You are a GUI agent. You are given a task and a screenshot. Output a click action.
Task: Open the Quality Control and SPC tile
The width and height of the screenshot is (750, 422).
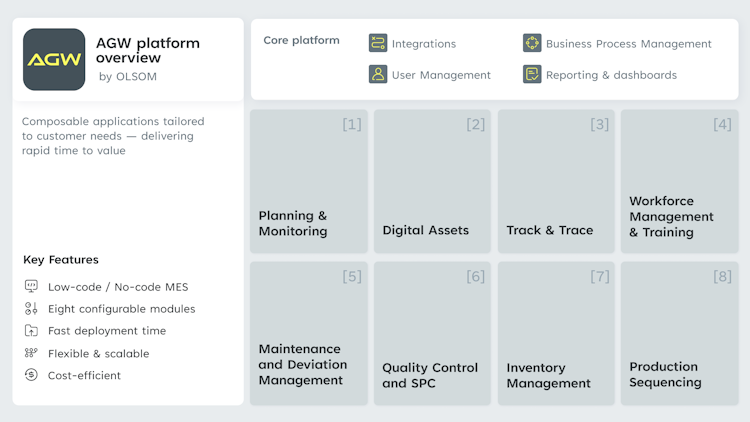(433, 333)
